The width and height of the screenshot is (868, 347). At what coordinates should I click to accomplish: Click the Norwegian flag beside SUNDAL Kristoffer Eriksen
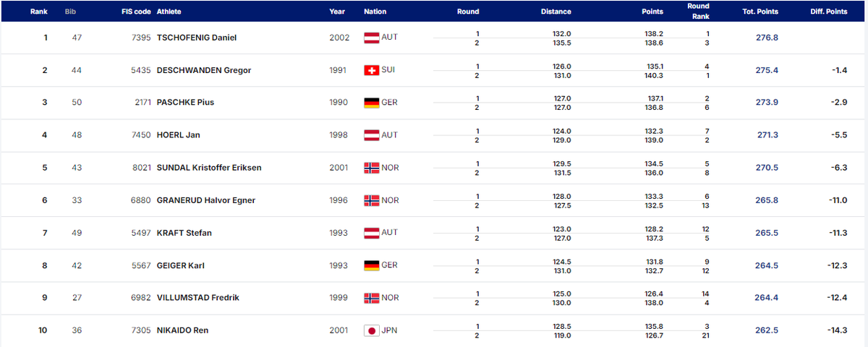[x=371, y=168]
